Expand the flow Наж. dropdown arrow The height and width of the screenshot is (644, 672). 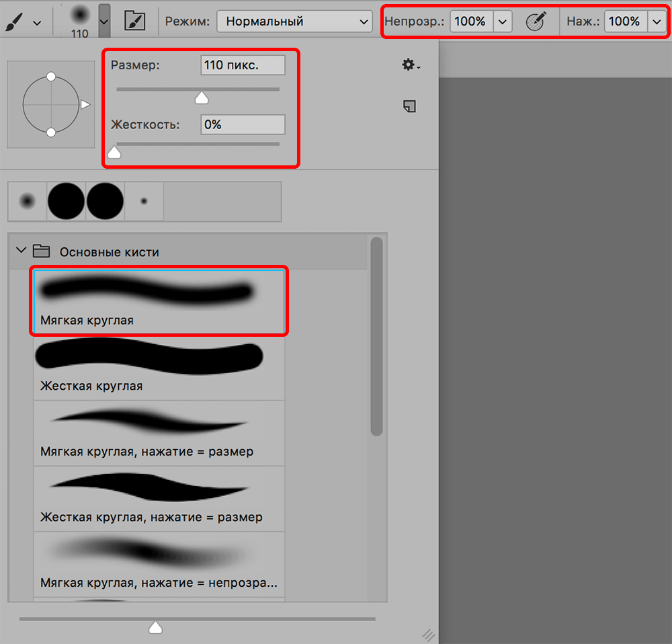(x=657, y=22)
